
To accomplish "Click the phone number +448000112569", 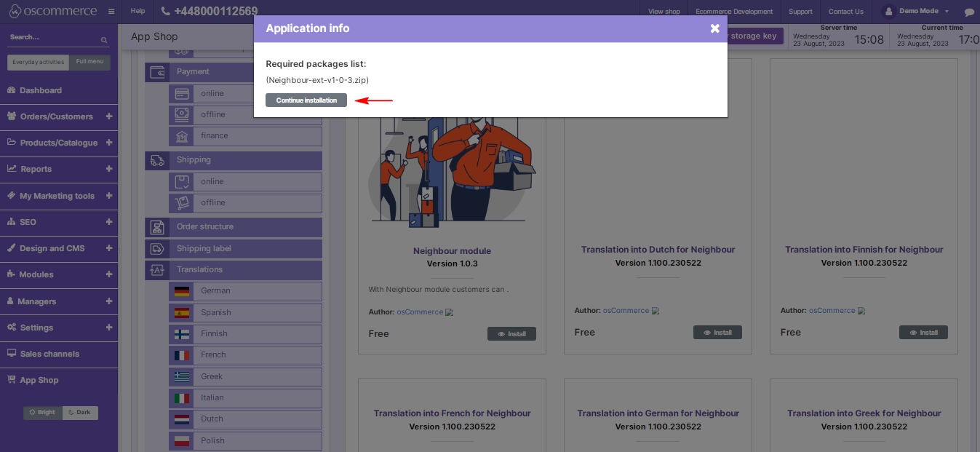I will [215, 12].
